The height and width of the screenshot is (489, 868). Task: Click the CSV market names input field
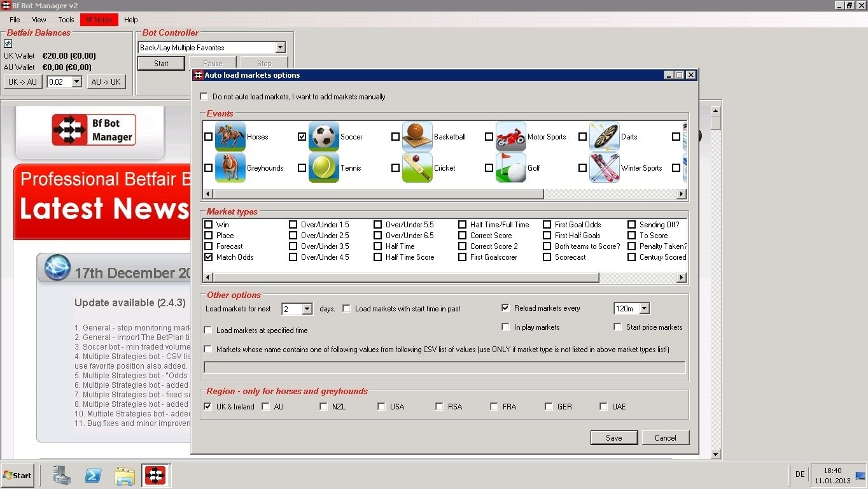click(x=445, y=367)
